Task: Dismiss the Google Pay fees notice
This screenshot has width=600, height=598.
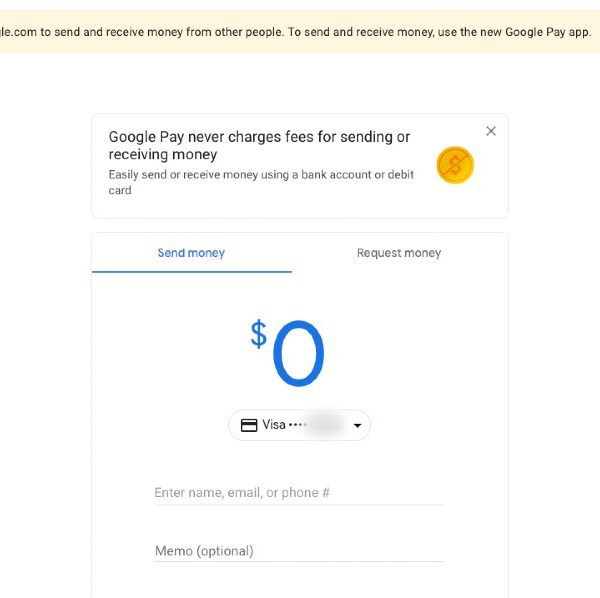Action: tap(490, 131)
